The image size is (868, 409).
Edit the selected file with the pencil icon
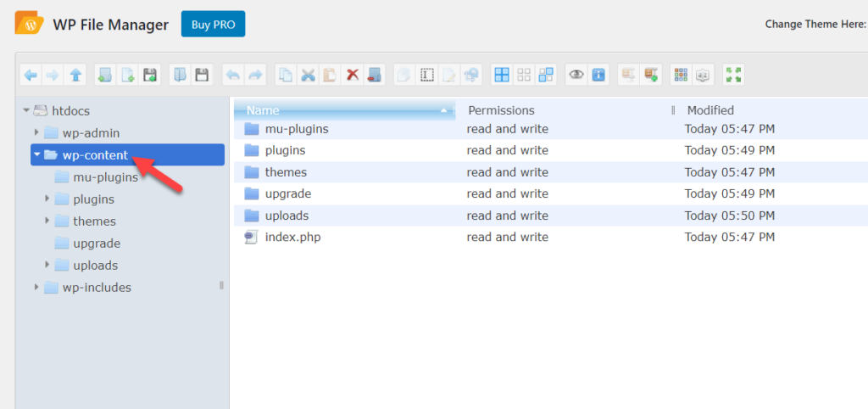(449, 75)
